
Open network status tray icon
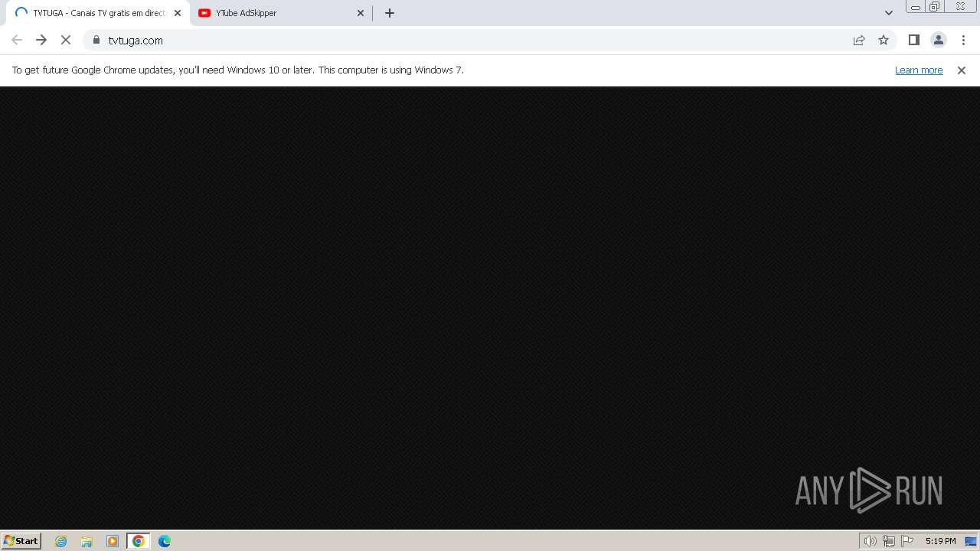(889, 541)
